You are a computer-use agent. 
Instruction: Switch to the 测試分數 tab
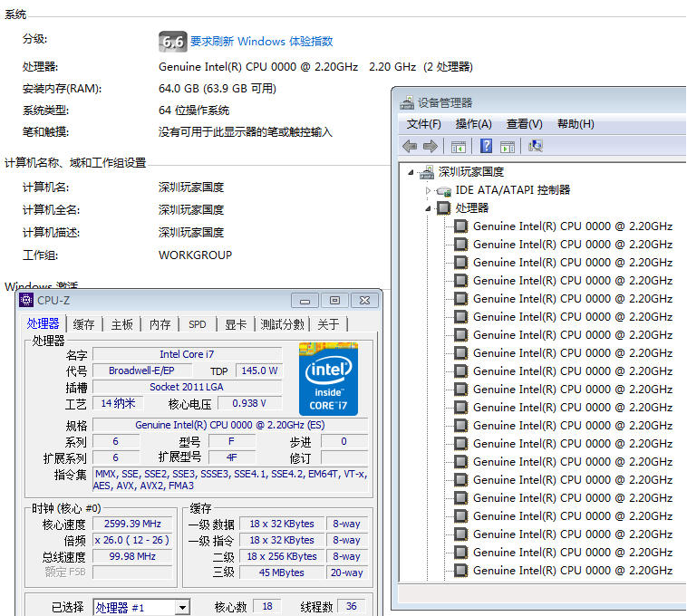[x=282, y=324]
